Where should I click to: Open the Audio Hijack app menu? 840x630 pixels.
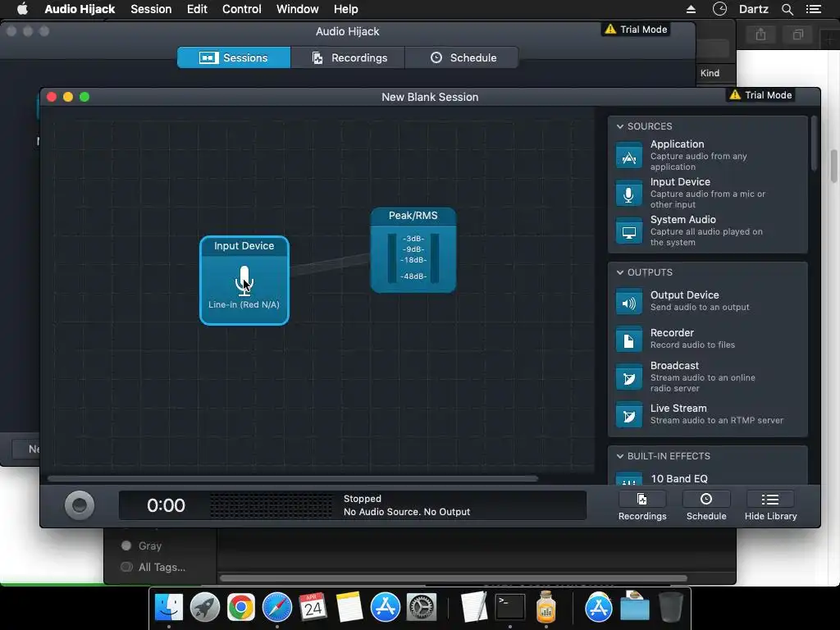pos(80,9)
